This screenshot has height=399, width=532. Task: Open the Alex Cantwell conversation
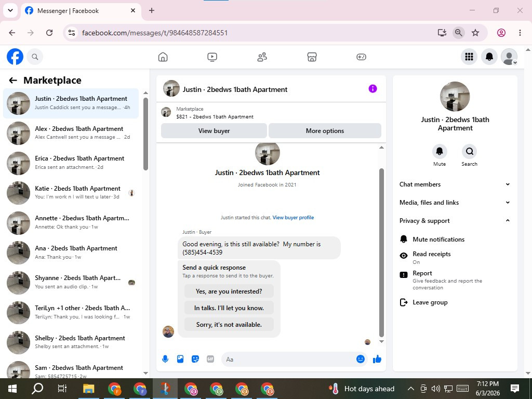(71, 133)
